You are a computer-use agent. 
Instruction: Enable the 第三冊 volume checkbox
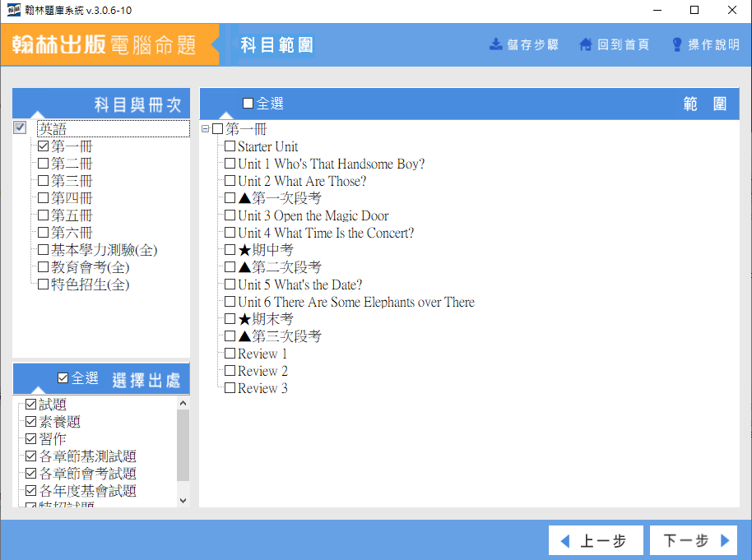43,180
